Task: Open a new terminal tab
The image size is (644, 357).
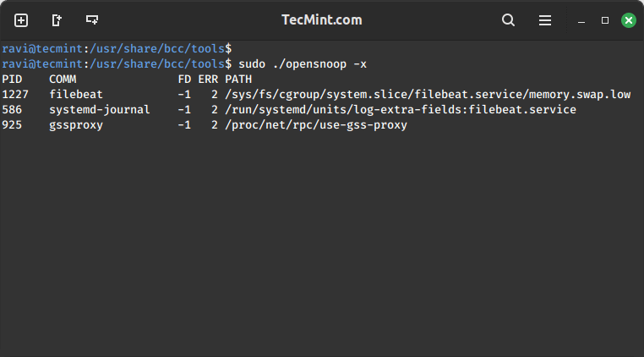Action: 21,20
